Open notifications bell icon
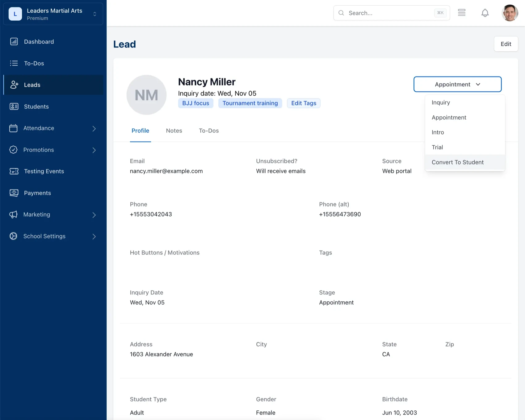This screenshot has height=420, width=525. (x=485, y=13)
